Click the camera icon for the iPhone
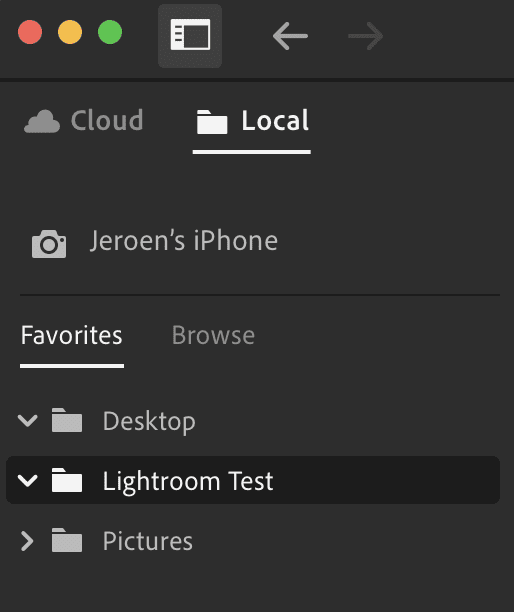Screen dimensions: 514x612 49,244
